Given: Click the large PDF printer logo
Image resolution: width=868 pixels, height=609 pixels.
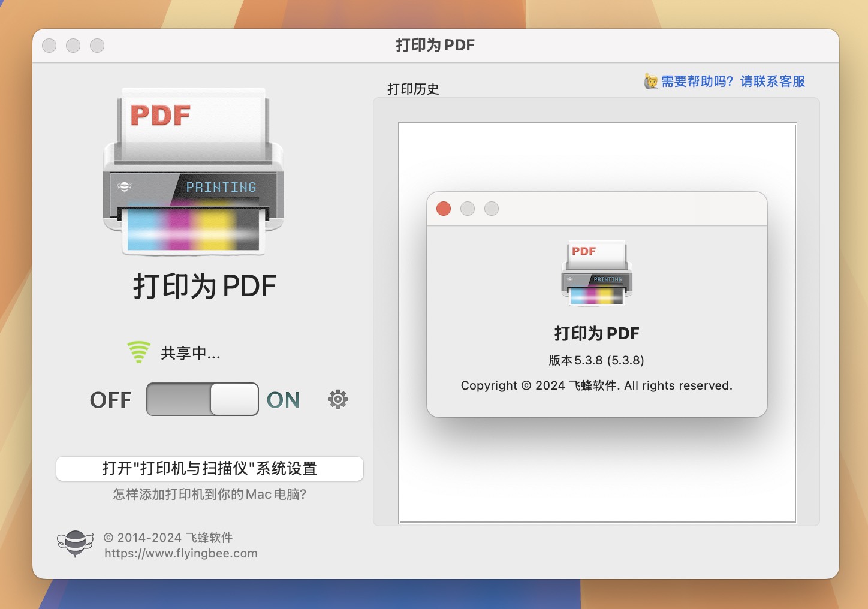Looking at the screenshot, I should pyautogui.click(x=193, y=172).
